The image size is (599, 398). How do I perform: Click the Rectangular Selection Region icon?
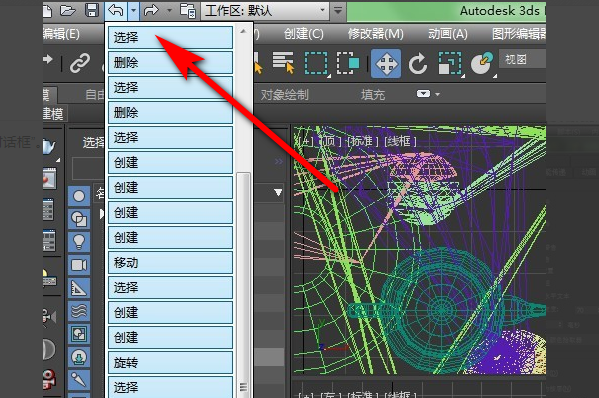click(x=316, y=63)
